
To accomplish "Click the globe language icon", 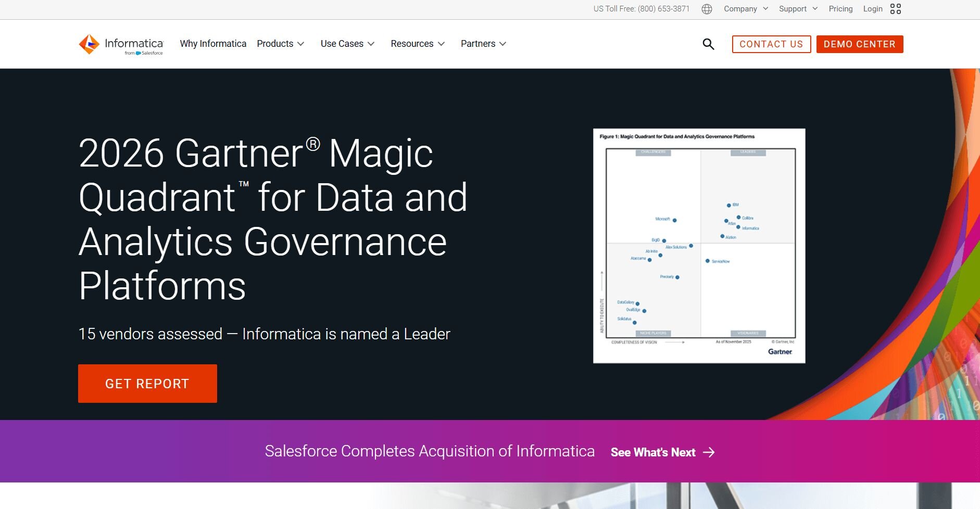I will pyautogui.click(x=707, y=9).
